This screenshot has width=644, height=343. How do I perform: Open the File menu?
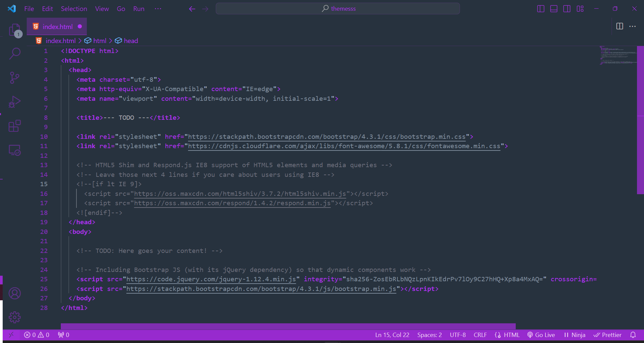click(29, 9)
